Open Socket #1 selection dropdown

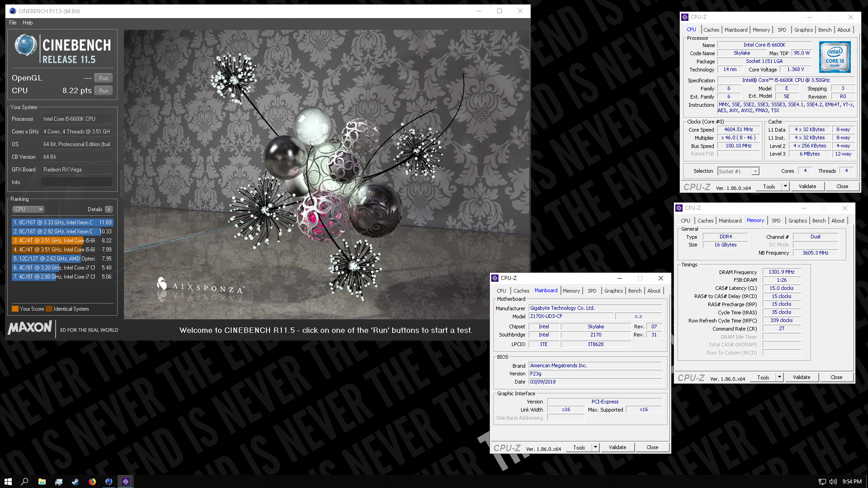pos(738,171)
